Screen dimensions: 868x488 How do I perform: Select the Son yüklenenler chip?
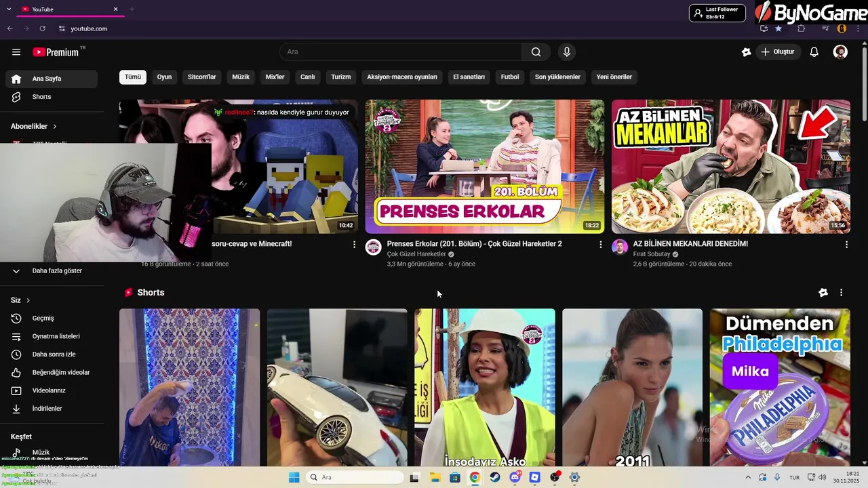point(557,77)
